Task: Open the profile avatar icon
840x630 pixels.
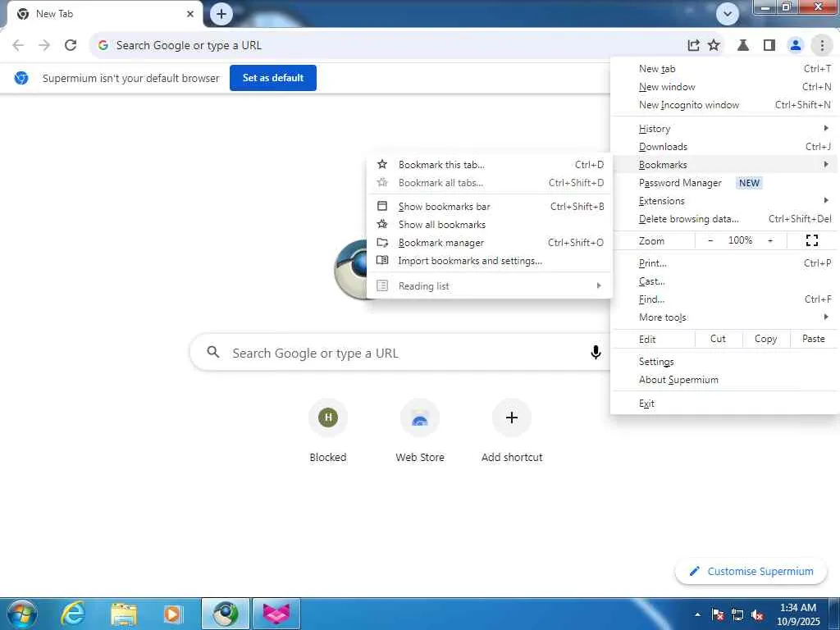Action: [x=796, y=45]
